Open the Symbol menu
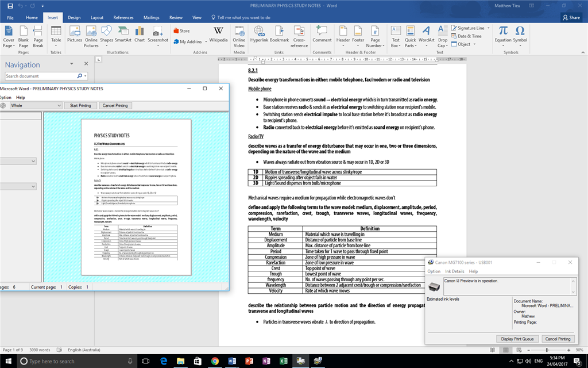 (520, 35)
